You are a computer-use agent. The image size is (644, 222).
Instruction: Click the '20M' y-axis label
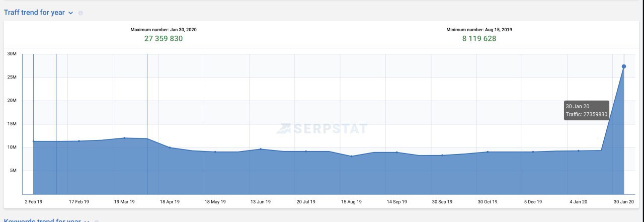tap(12, 101)
